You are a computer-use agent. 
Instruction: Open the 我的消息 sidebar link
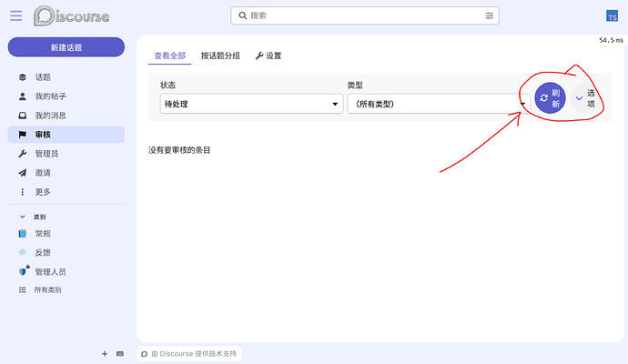click(x=66, y=116)
